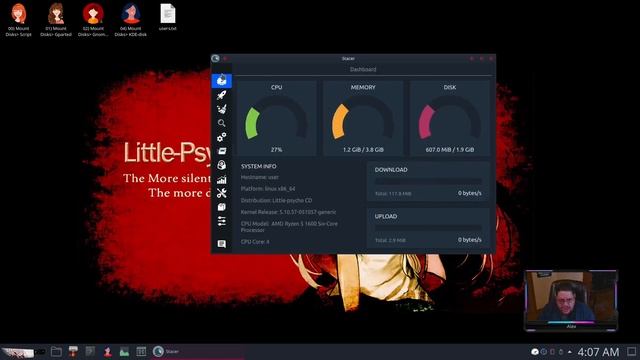640x360 pixels.
Task: Open System Cleaner via the broom icon
Action: [222, 109]
